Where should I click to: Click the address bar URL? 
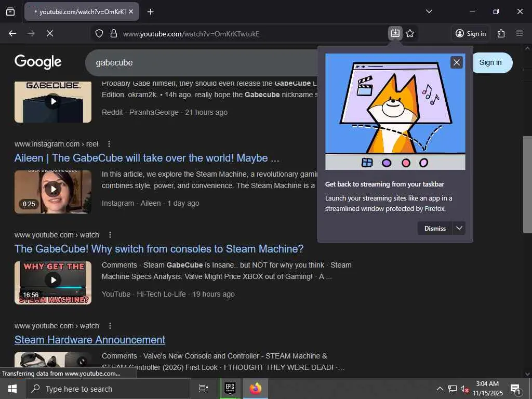(191, 34)
